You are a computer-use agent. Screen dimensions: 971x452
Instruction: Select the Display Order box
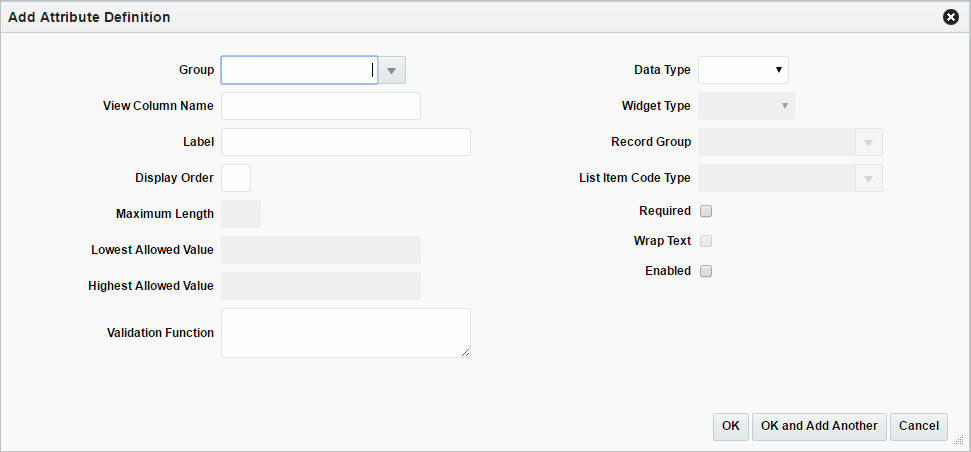(x=236, y=178)
